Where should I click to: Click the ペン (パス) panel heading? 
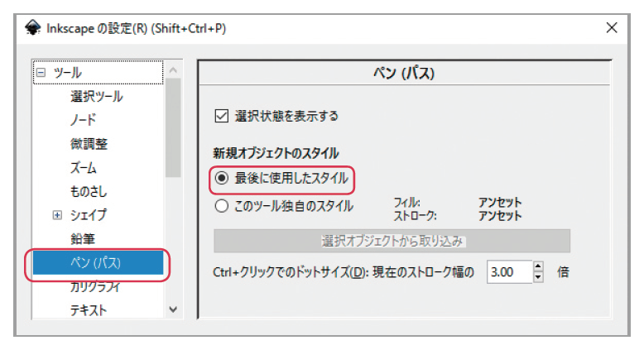pos(404,74)
